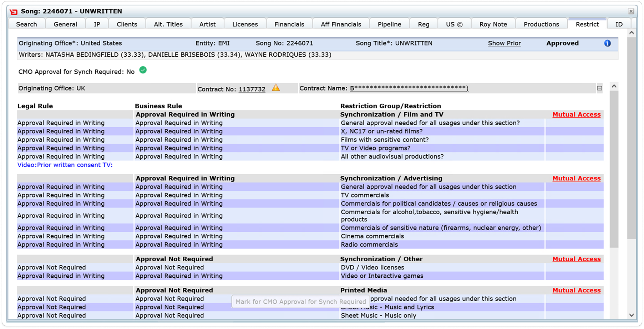The height and width of the screenshot is (329, 644).
Task: Open the Artist tab
Action: [208, 24]
